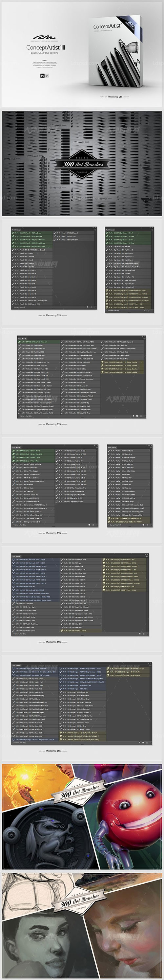
Task: Delete preset via trash icon in Pencil panel
Action: 91,307
